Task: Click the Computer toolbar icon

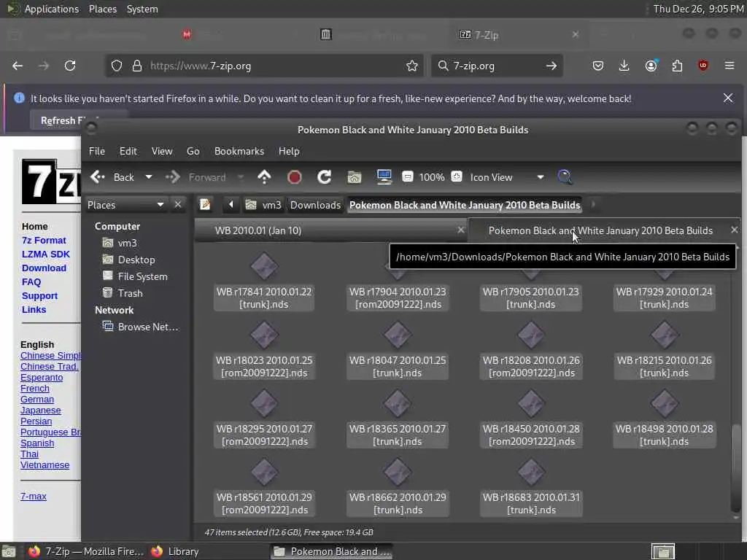Action: coord(384,176)
